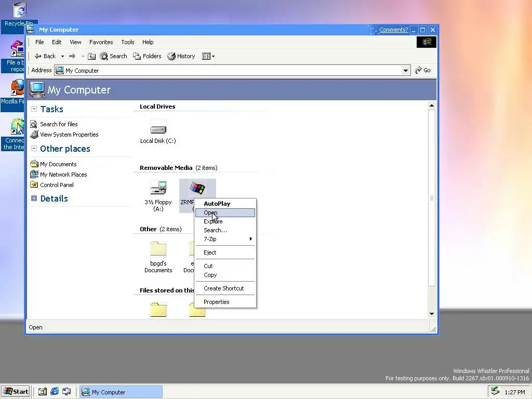This screenshot has width=532, height=399.
Task: Collapse the Other places section
Action: pyautogui.click(x=34, y=148)
